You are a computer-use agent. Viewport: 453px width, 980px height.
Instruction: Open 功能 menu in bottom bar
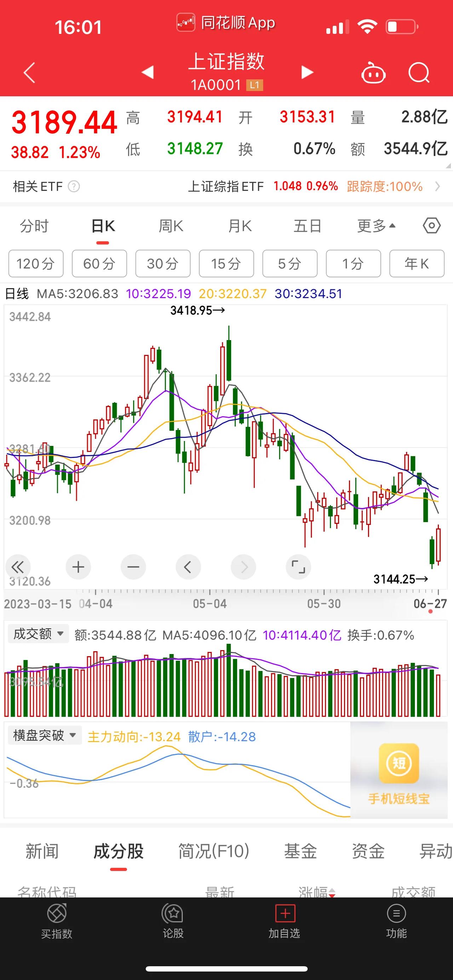click(396, 921)
